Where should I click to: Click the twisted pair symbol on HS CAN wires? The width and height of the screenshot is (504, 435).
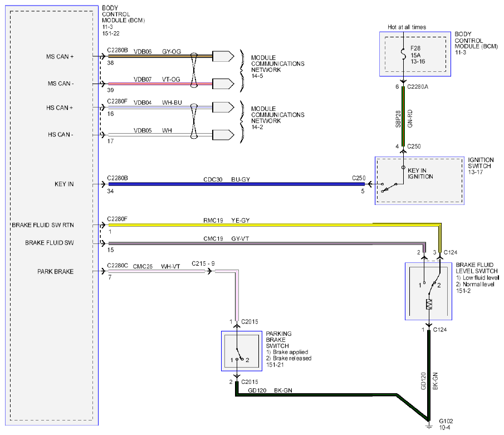pyautogui.click(x=194, y=121)
